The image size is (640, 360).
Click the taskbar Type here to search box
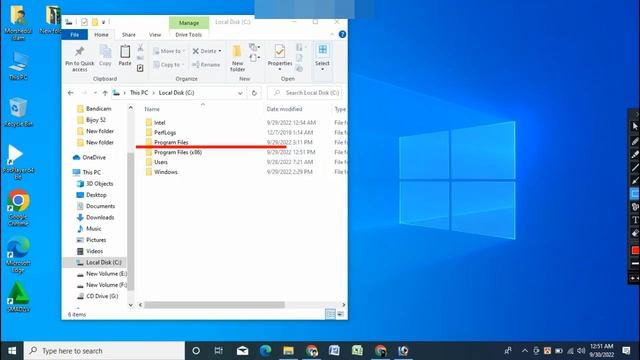[x=104, y=351]
